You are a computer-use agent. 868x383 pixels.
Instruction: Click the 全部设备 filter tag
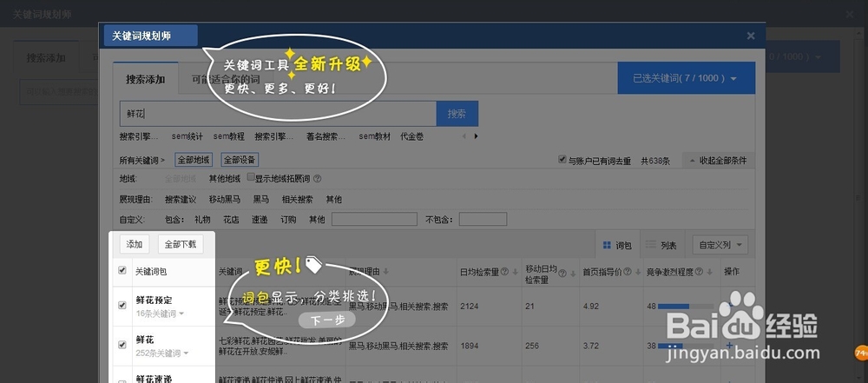(240, 160)
